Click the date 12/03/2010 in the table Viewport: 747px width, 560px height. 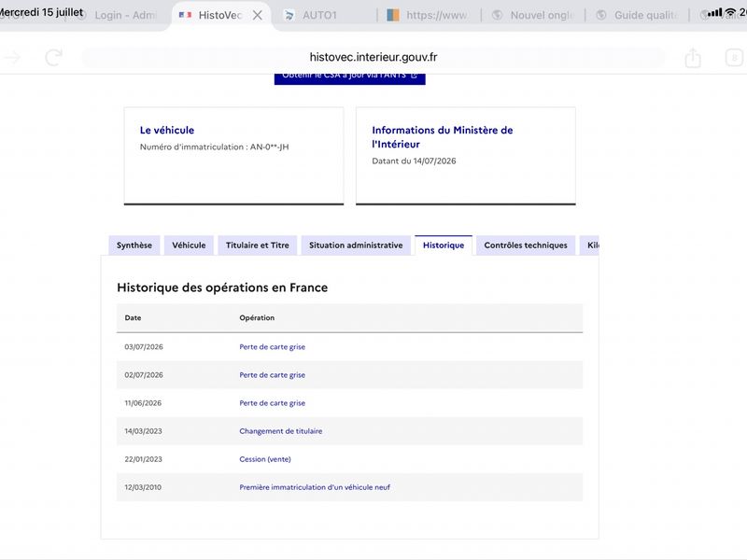click(143, 487)
